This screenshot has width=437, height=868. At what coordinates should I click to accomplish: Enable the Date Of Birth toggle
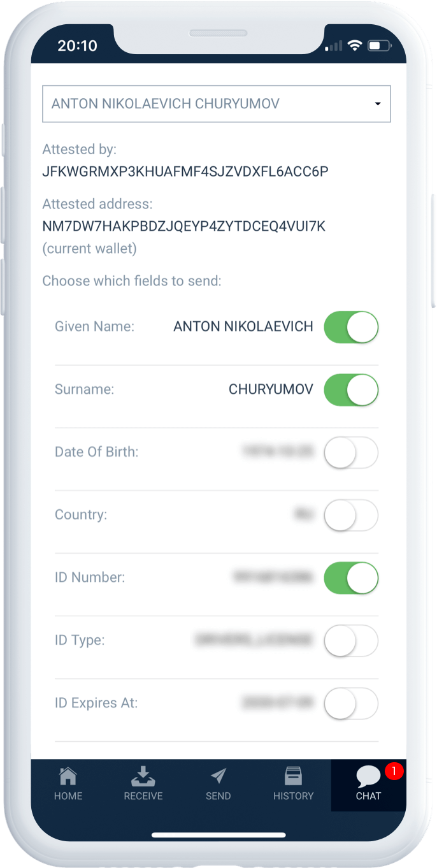point(351,452)
